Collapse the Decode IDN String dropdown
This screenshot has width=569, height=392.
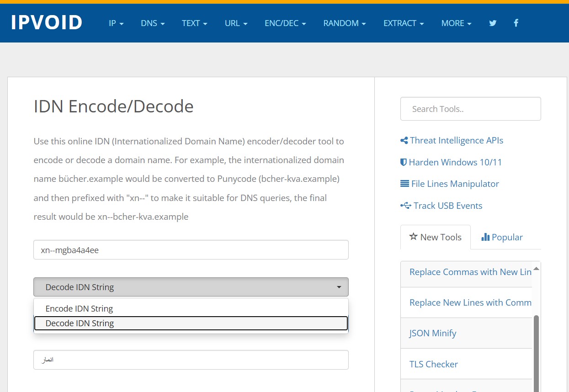pos(191,287)
